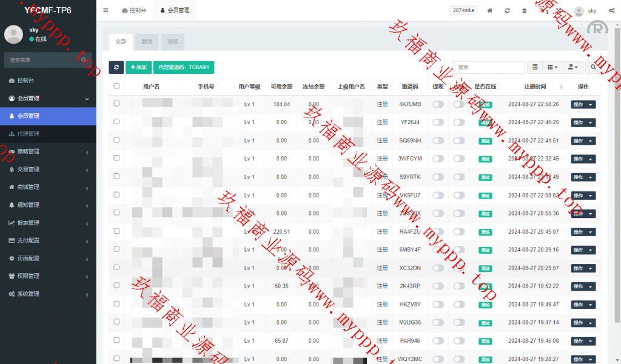Click the dark refresh button above the table
Screen dimensions: 621x364
coord(116,67)
